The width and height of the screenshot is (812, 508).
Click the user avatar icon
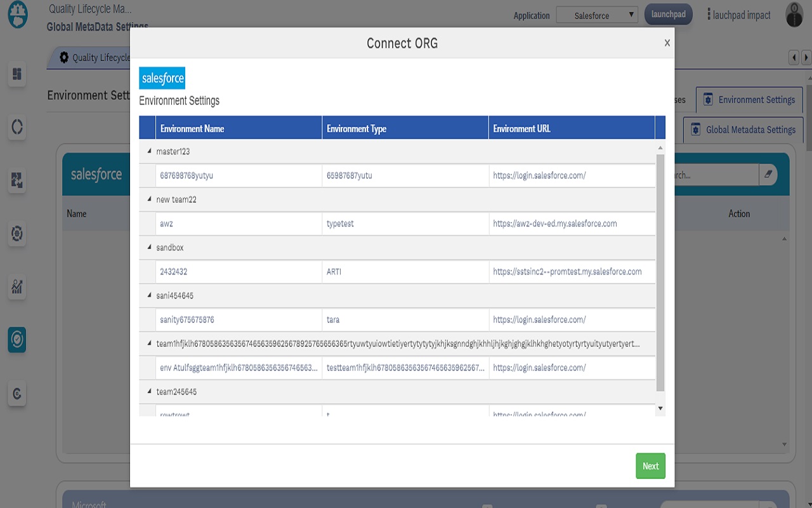click(x=794, y=15)
